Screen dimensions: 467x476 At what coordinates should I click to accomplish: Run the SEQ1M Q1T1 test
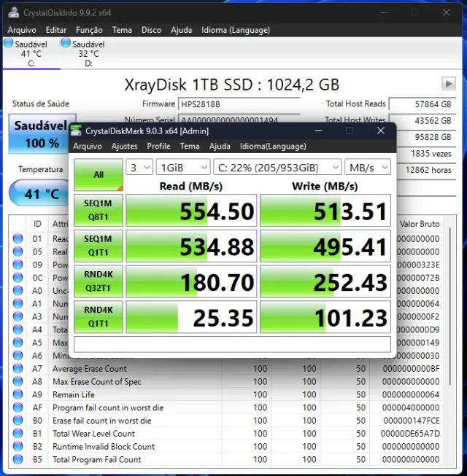pos(99,246)
